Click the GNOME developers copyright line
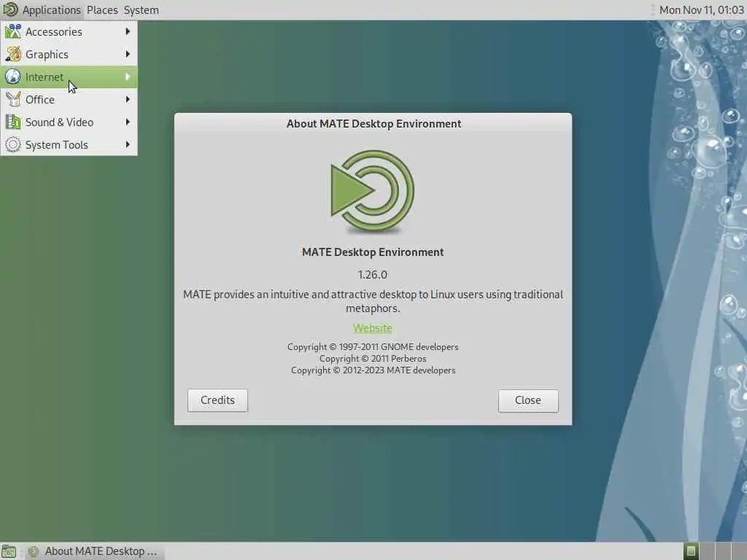Screen dimensions: 747x560 point(373,346)
